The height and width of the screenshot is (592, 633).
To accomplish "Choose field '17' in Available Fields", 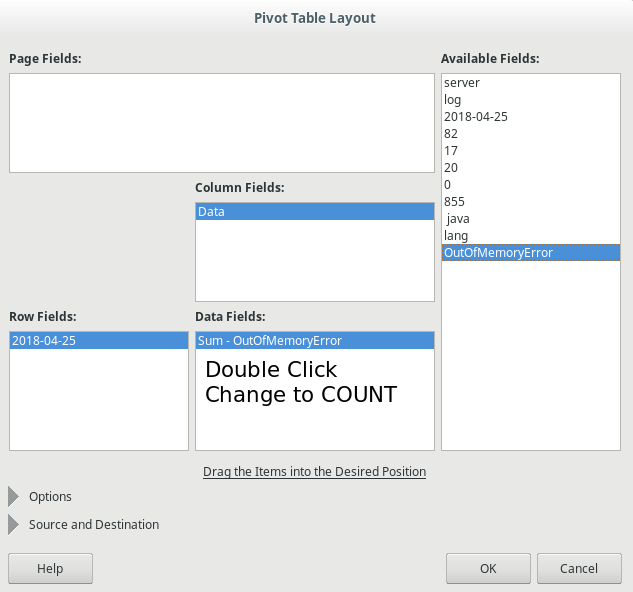I will click(x=451, y=151).
